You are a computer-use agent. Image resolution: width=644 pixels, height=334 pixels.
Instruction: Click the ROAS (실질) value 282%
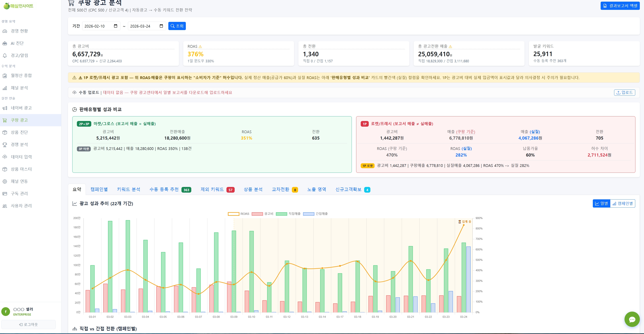click(x=461, y=155)
